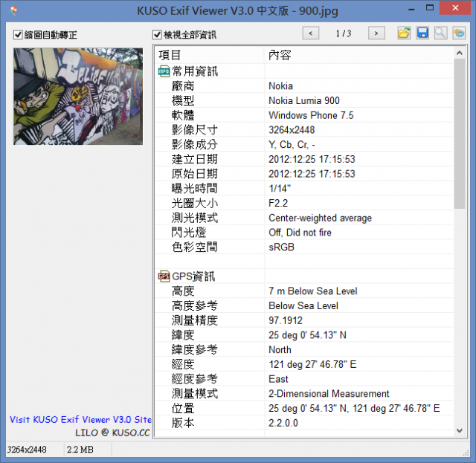Click the 版本 value 2.2.0.0
This screenshot has width=476, height=463.
[283, 423]
